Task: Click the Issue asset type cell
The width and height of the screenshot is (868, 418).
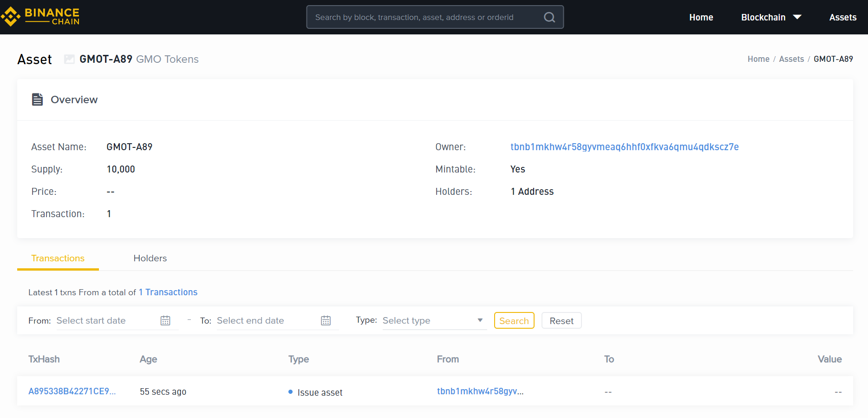Action: [x=316, y=392]
